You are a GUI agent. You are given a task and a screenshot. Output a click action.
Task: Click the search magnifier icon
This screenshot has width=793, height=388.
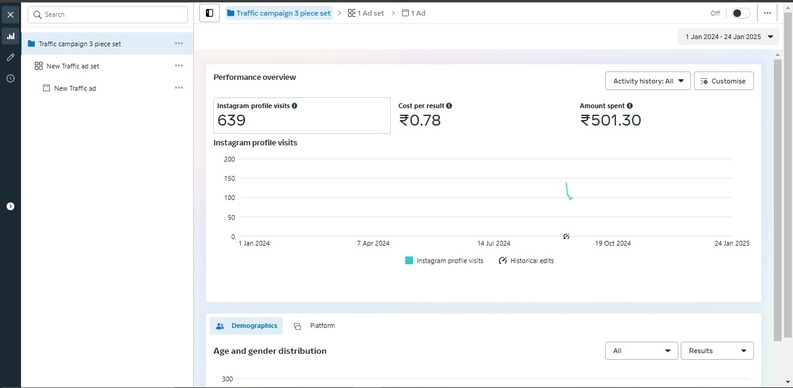[x=37, y=15]
